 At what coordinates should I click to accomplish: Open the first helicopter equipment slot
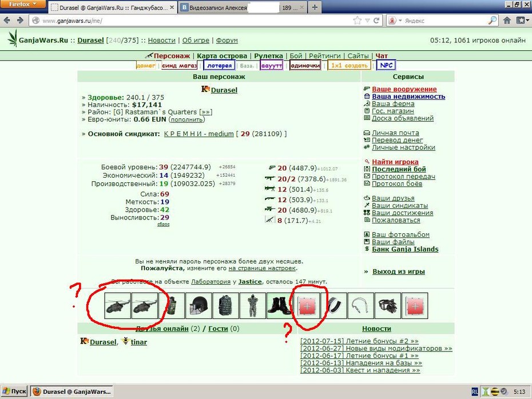pos(117,306)
